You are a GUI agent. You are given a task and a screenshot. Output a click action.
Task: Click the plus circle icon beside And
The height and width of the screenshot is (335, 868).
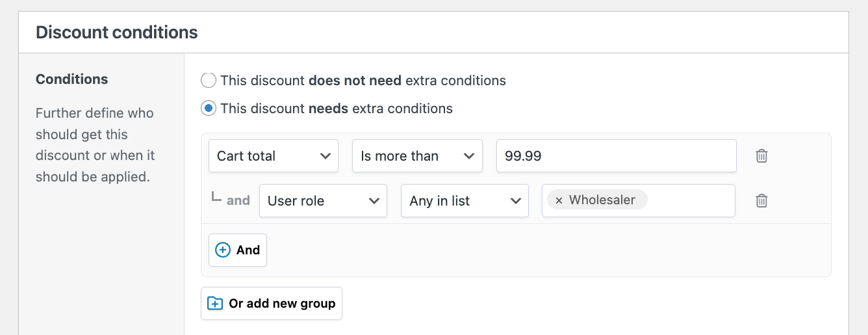223,250
